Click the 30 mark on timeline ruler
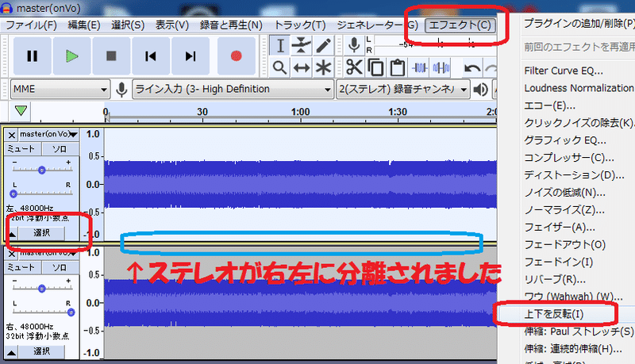The width and height of the screenshot is (635, 364). point(202,112)
